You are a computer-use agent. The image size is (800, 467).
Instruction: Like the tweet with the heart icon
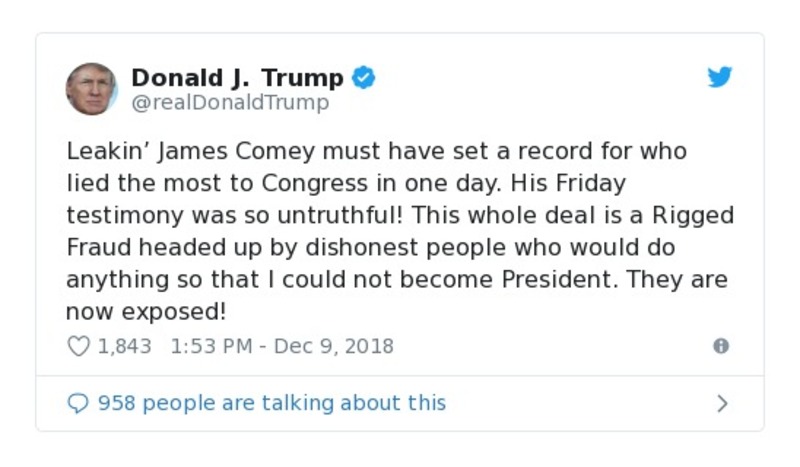[78, 346]
